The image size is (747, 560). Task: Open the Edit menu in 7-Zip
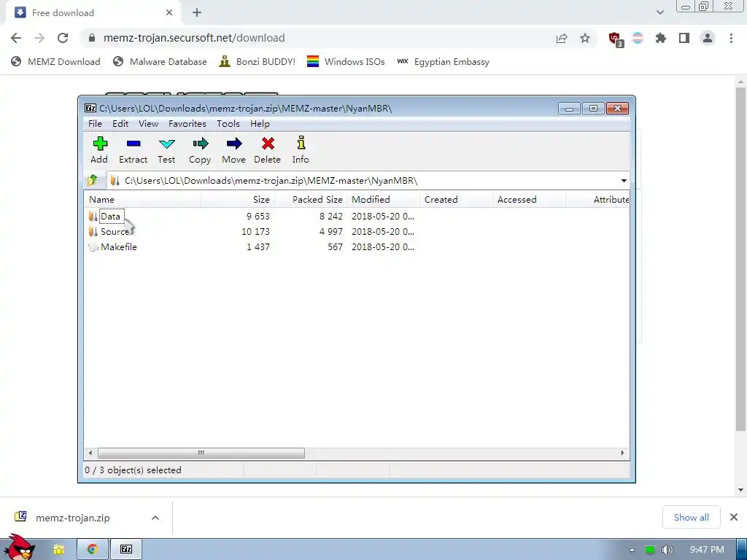[x=120, y=124]
